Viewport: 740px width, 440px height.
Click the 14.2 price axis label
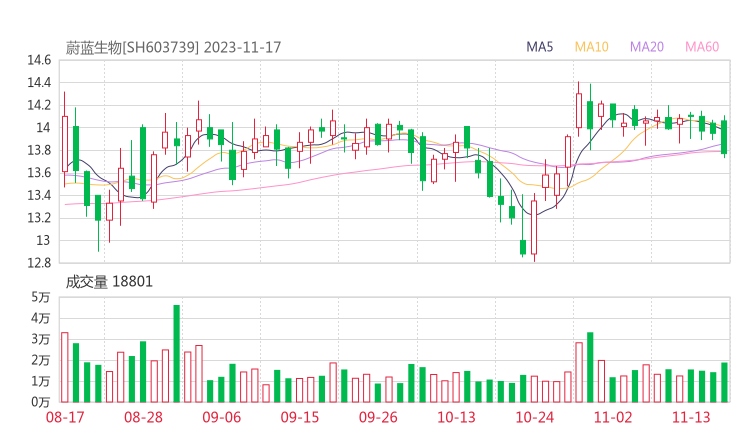click(39, 105)
